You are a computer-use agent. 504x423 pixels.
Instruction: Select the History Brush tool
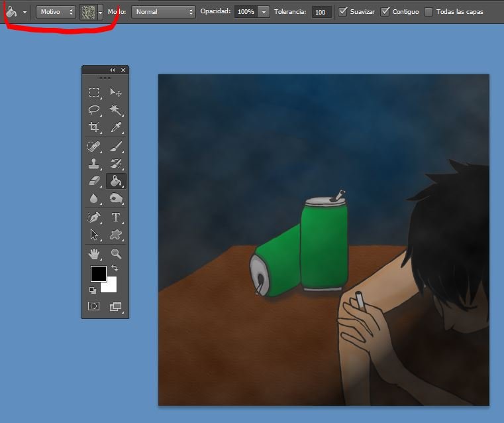116,163
